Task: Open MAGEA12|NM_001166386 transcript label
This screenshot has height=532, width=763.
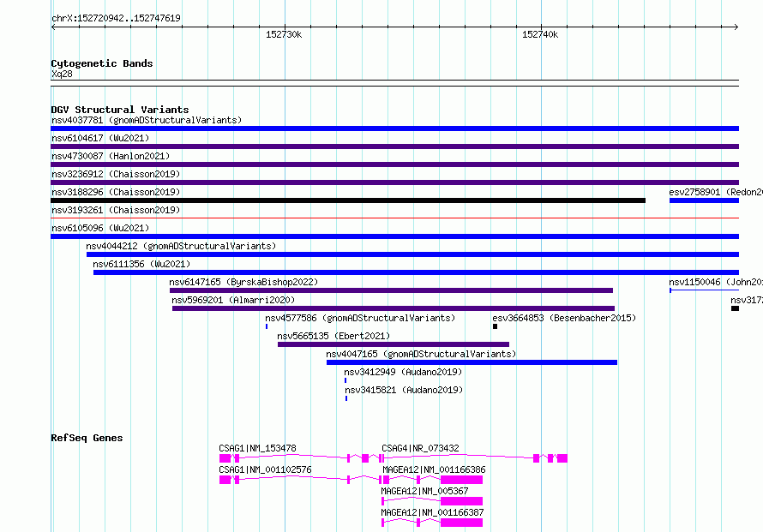Action: (x=434, y=469)
